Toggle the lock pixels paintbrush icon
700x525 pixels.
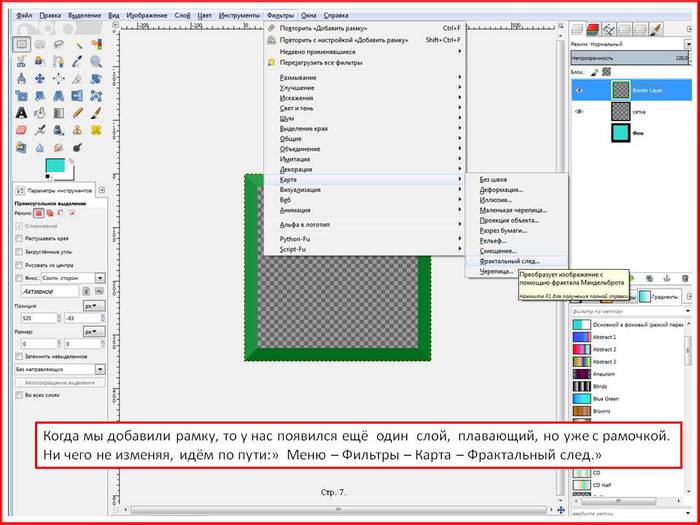pos(594,72)
